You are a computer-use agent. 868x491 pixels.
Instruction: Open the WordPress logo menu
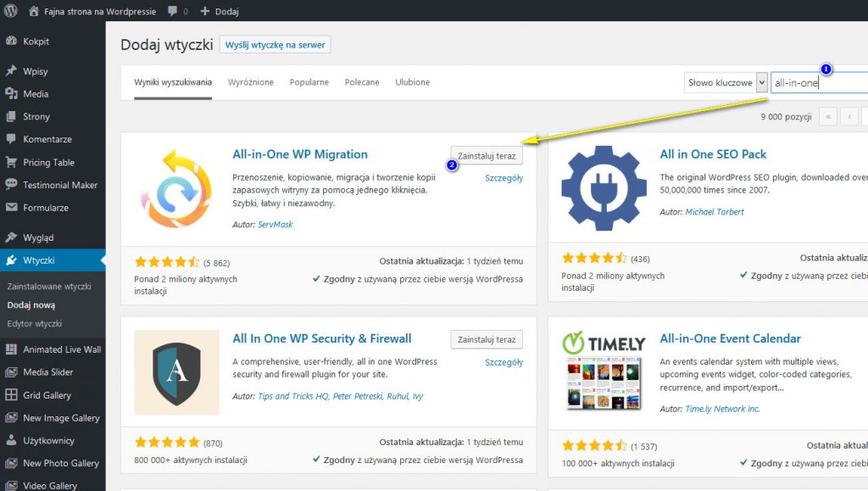(10, 10)
